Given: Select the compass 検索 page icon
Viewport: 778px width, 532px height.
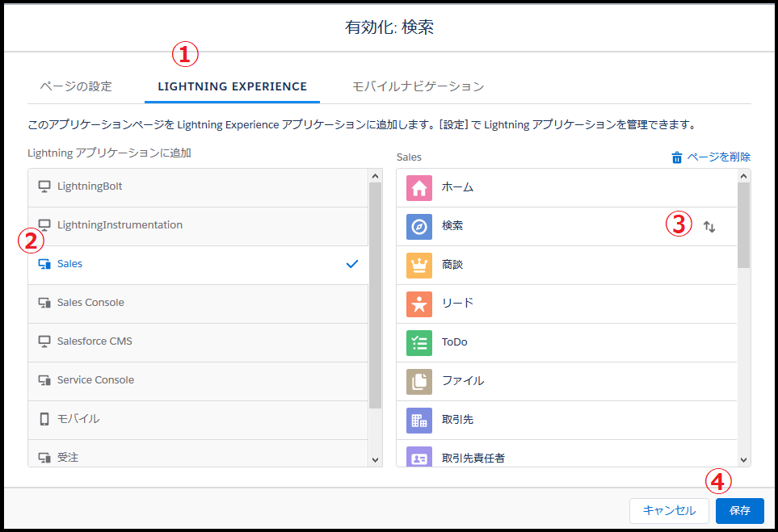Looking at the screenshot, I should click(x=418, y=227).
